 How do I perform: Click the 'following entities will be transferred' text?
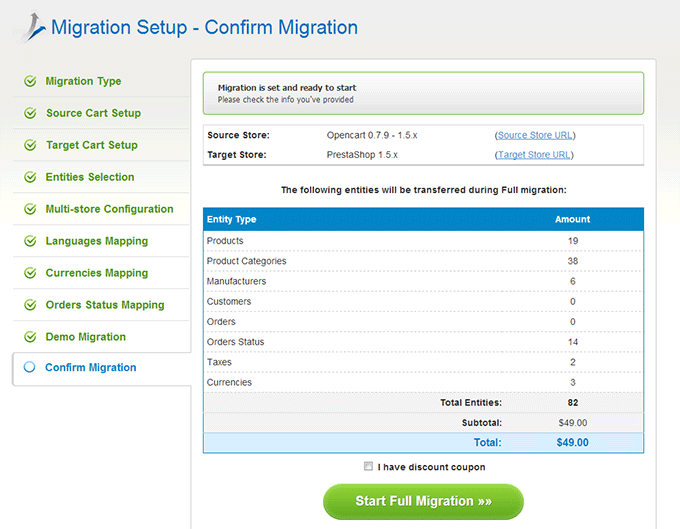(423, 190)
